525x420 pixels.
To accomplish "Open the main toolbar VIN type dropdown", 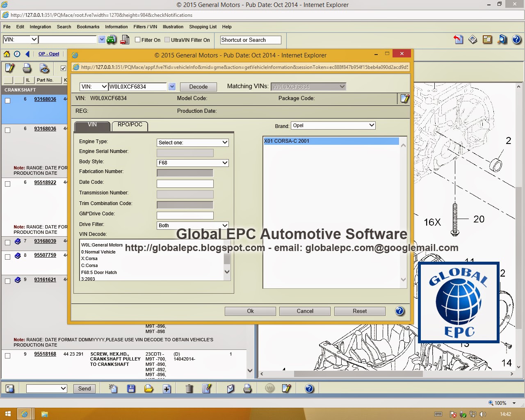I will click(x=21, y=39).
